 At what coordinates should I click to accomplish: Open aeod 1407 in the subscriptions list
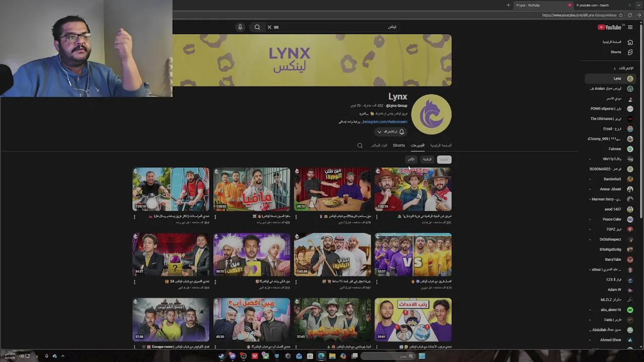[610, 209]
